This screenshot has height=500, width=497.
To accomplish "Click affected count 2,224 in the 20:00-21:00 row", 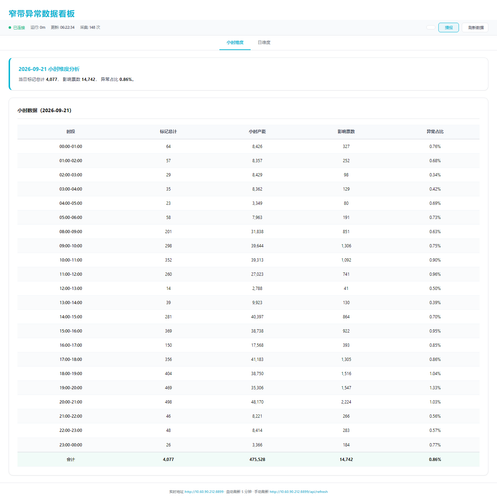I will [346, 402].
